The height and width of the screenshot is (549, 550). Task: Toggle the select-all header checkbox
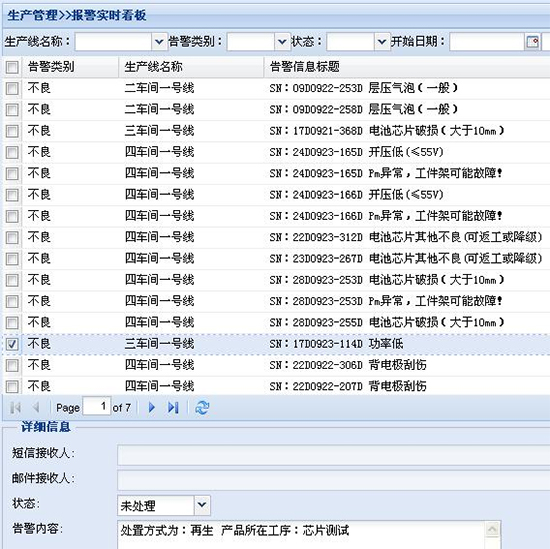[12, 67]
